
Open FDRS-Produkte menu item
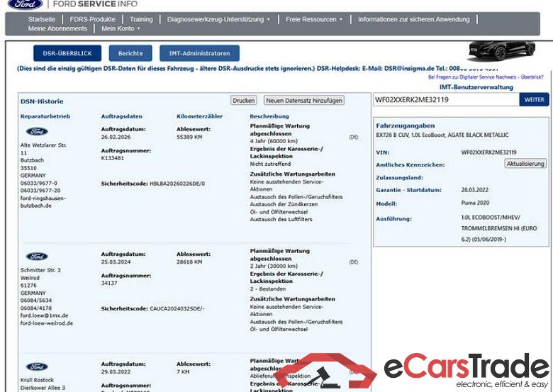click(x=92, y=19)
